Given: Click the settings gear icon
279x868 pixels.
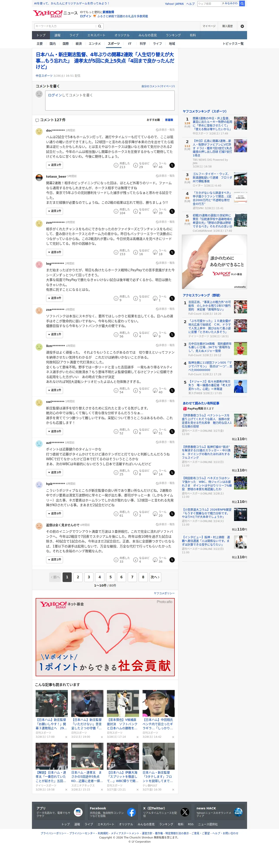Looking at the screenshot, I should pyautogui.click(x=242, y=26).
